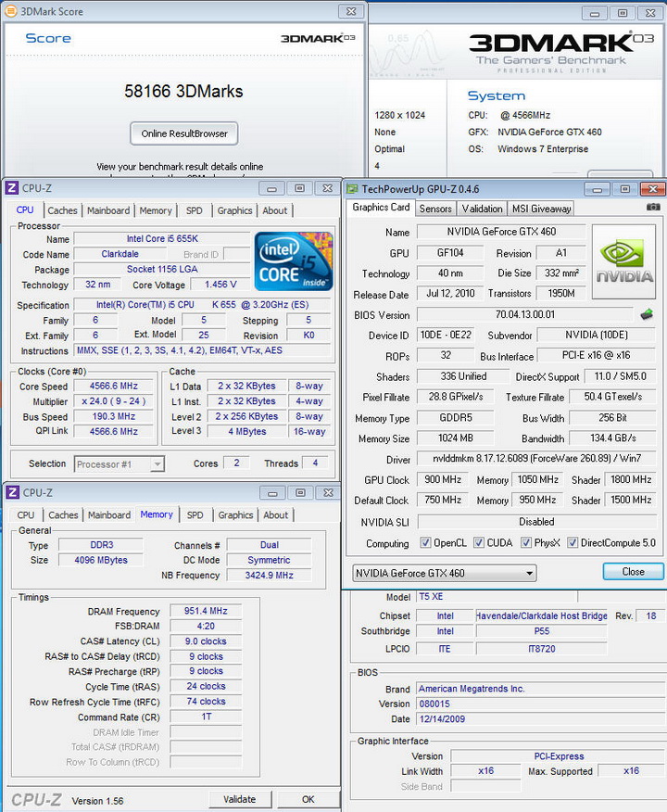Switch to CPU tab in lower CPU-Z window
Image resolution: width=667 pixels, height=812 pixels.
(x=25, y=515)
